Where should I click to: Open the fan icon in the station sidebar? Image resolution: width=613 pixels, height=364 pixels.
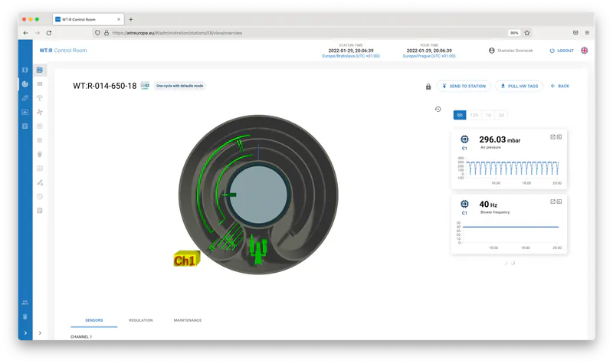(x=40, y=112)
